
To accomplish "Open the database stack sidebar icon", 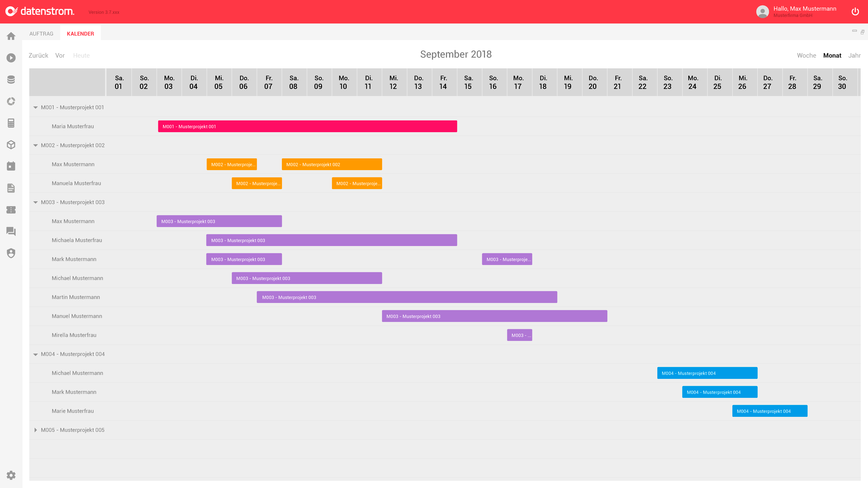I will pos(11,80).
